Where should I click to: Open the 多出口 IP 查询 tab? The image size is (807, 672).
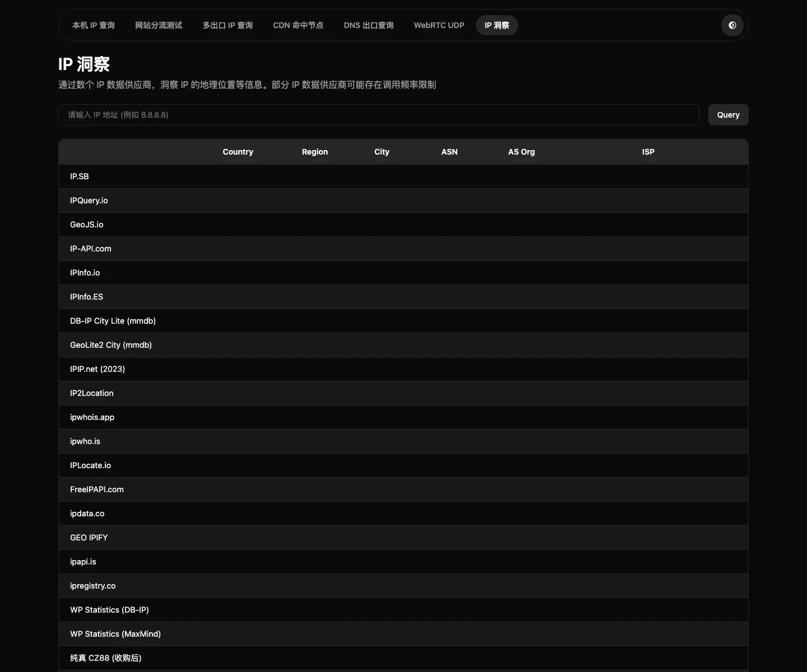228,25
